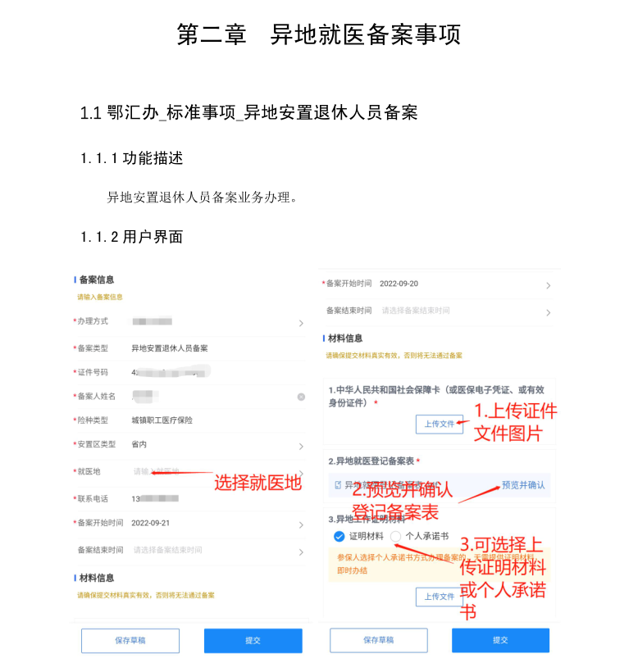Click the 请输入备案信息 hint text
Screen dimensions: 638x672
tap(100, 297)
